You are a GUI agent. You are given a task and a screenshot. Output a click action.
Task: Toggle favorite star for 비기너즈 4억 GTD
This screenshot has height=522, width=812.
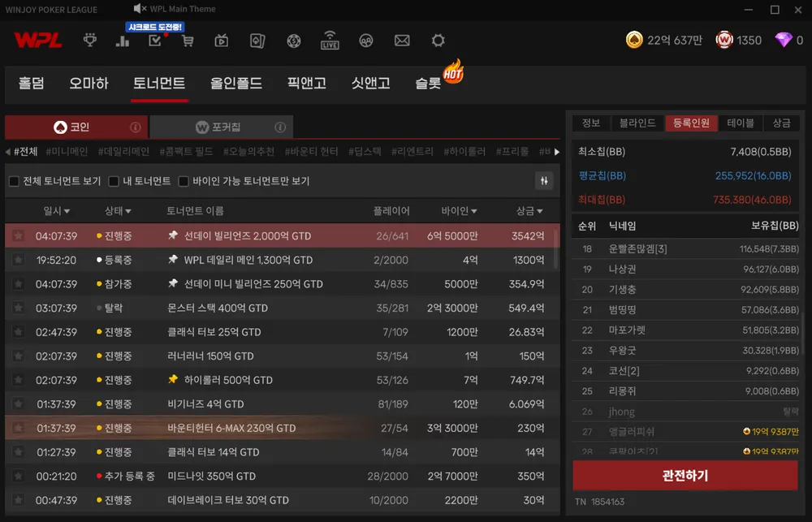click(18, 404)
